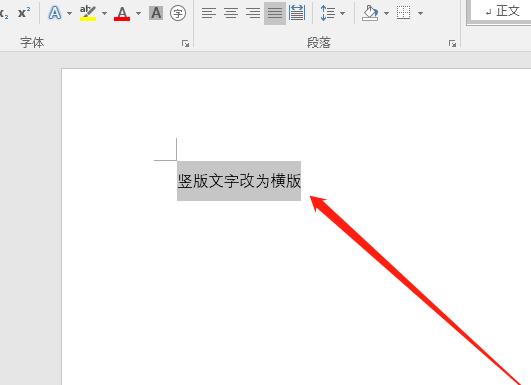Apply distributed alignment
This screenshot has width=531, height=385.
click(x=297, y=13)
